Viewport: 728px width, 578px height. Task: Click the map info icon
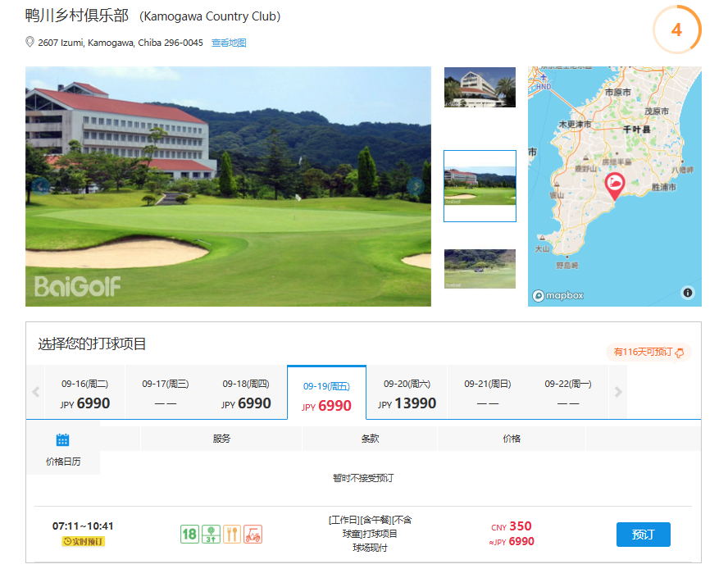pos(687,293)
